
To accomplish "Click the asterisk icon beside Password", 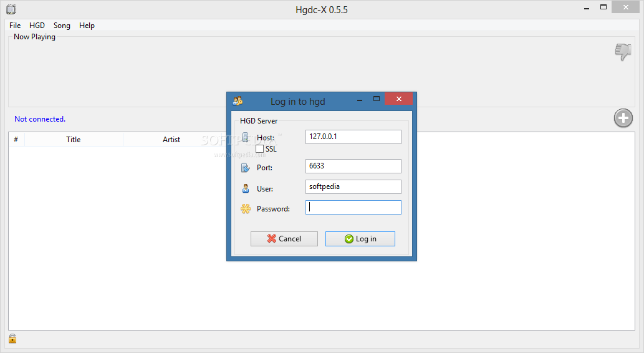I will pos(246,209).
